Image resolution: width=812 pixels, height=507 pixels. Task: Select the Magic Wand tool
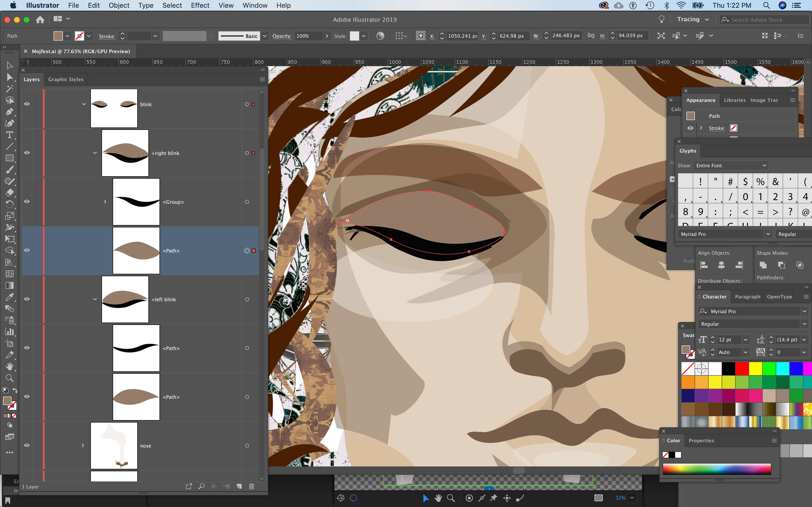tap(9, 89)
